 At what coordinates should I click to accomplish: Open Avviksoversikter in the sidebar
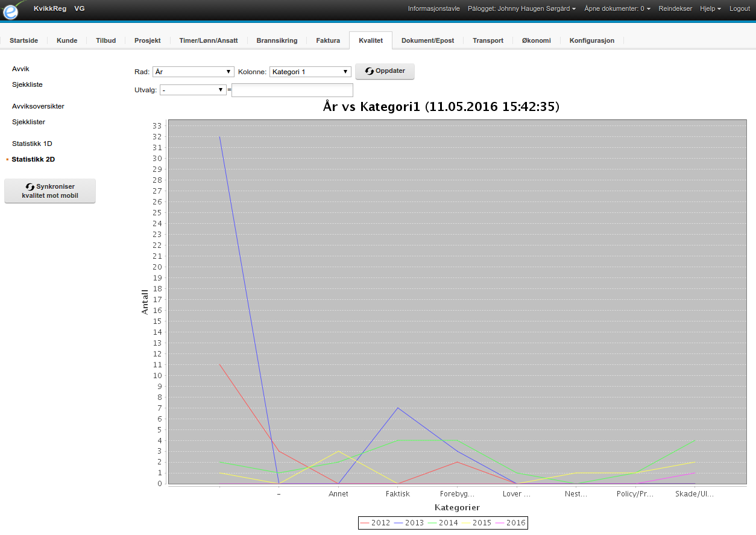38,106
